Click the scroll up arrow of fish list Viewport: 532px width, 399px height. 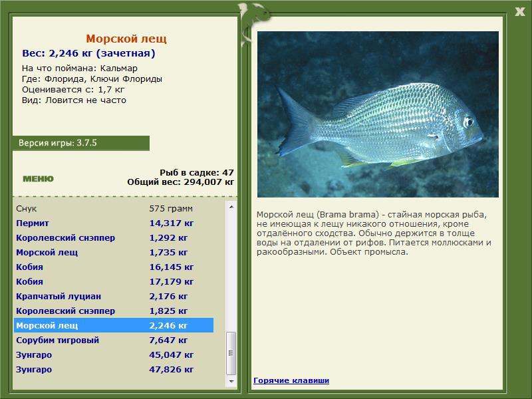(231, 207)
